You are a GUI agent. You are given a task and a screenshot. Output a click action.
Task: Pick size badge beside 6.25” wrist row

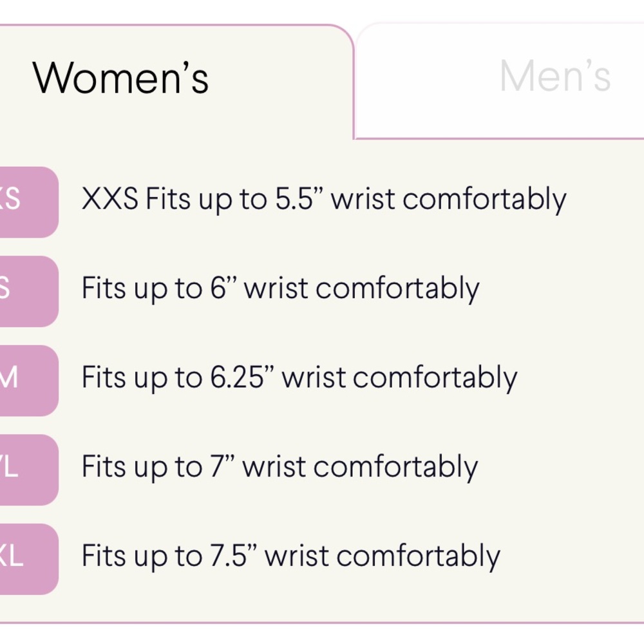coord(26,380)
